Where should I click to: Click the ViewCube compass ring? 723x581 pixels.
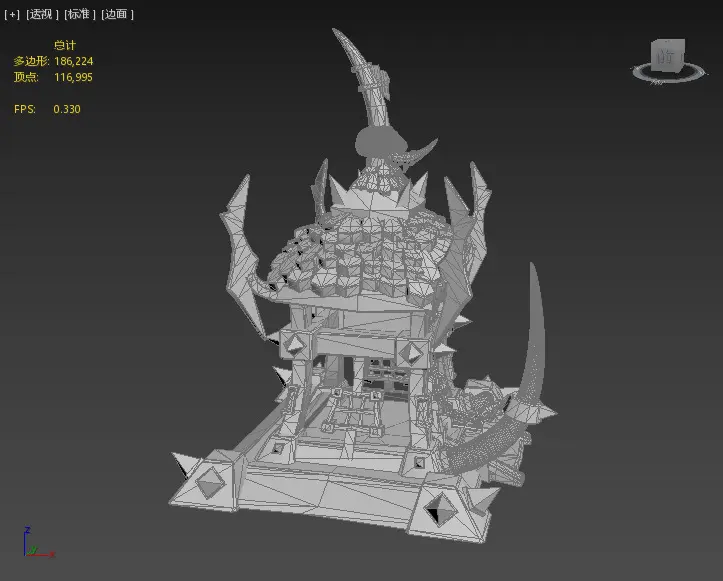[668, 73]
